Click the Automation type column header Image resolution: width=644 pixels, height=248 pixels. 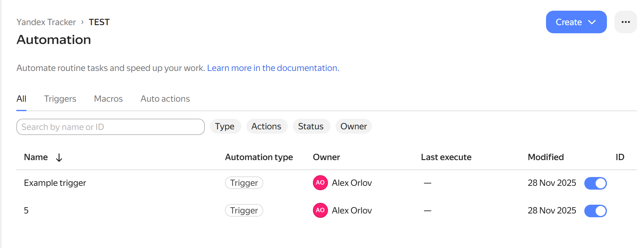259,157
